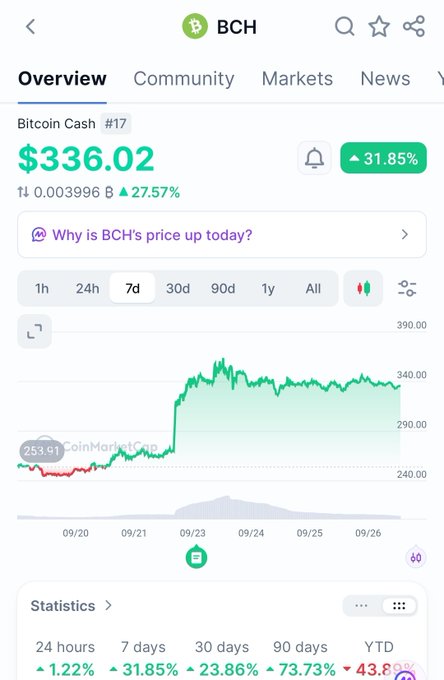The height and width of the screenshot is (680, 444).
Task: Select the 24h chart range
Action: tap(88, 288)
